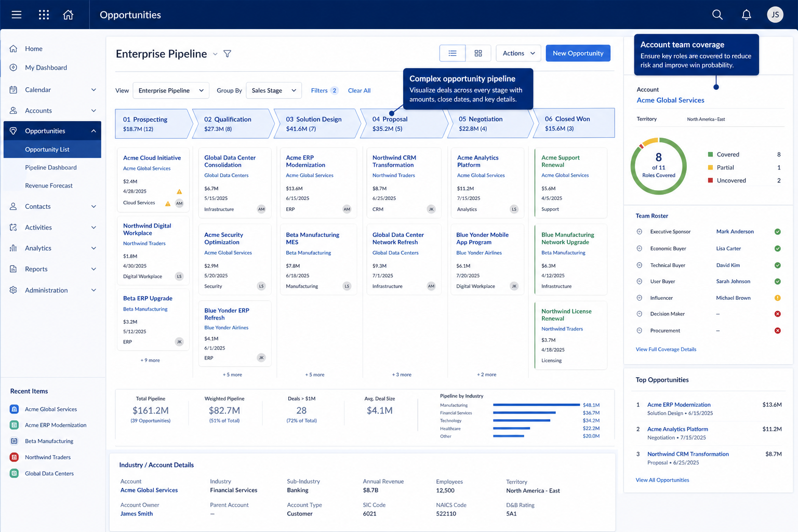Click the yellow Partial legend swatch
Viewport: 798px width, 532px height.
710,167
